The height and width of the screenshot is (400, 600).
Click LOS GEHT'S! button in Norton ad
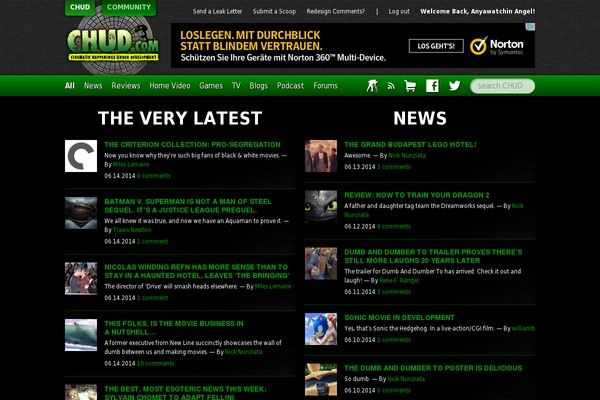tap(436, 46)
